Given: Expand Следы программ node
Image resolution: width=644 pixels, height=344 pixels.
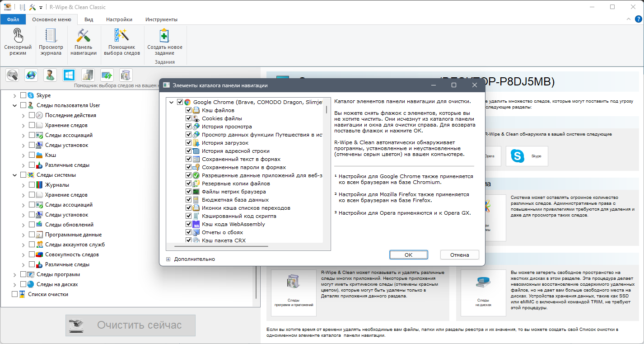Looking at the screenshot, I should [14, 274].
